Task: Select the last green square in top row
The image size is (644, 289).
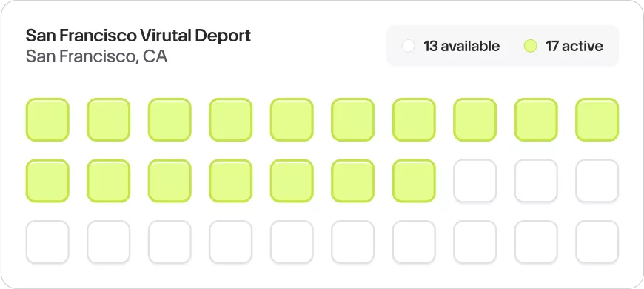Action: 597,119
